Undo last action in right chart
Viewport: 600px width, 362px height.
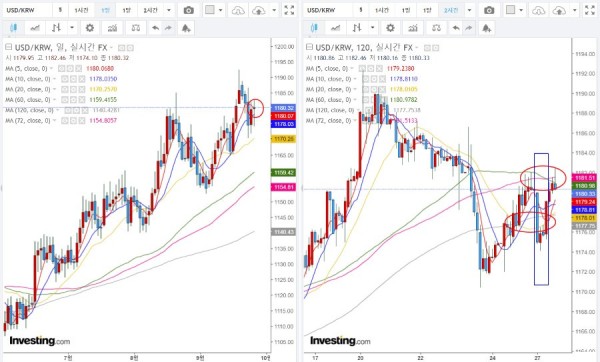pos(456,28)
